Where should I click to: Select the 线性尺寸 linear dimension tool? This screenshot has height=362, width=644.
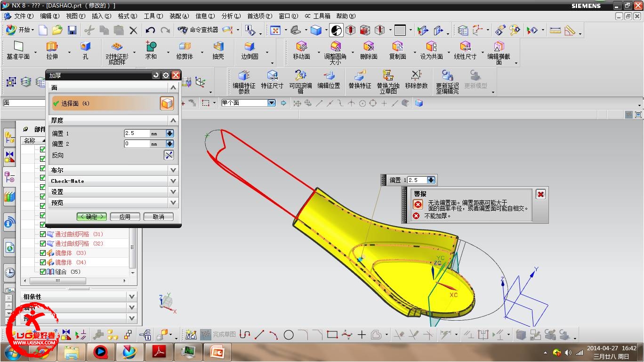[465, 47]
